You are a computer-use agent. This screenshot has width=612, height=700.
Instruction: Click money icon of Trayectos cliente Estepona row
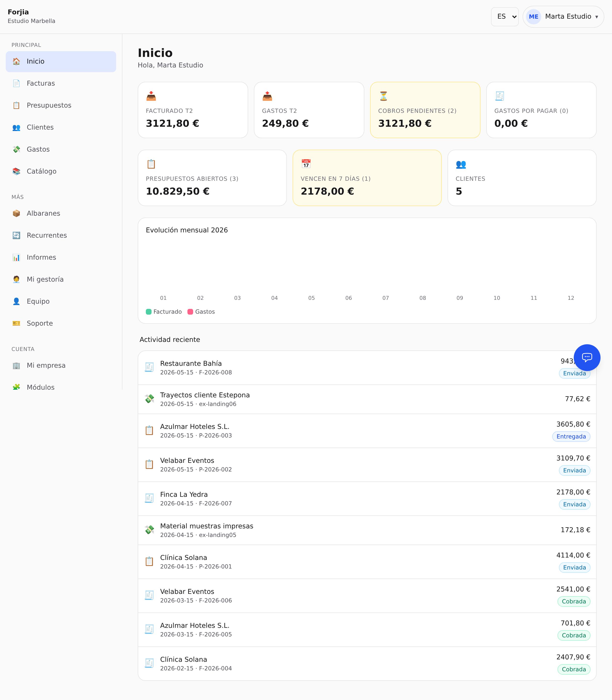coord(149,399)
